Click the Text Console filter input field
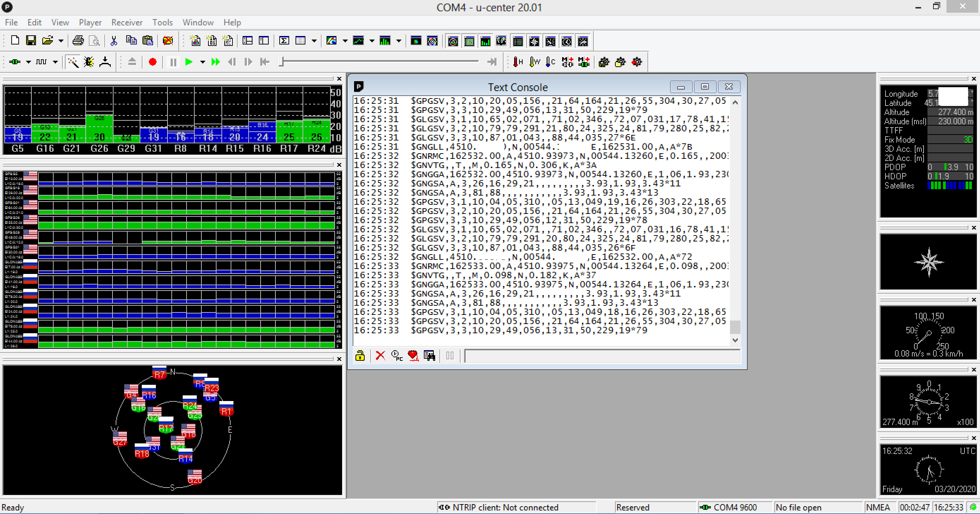The width and height of the screenshot is (980, 514). pyautogui.click(x=602, y=355)
